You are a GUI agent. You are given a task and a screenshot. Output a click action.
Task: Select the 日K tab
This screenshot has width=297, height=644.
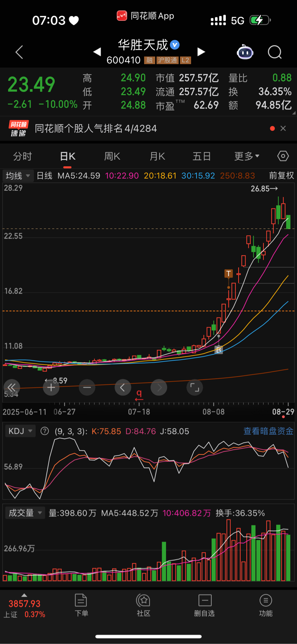pyautogui.click(x=68, y=156)
